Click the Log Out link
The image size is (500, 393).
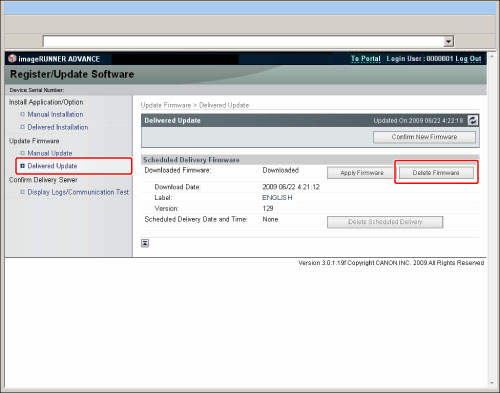(x=468, y=59)
